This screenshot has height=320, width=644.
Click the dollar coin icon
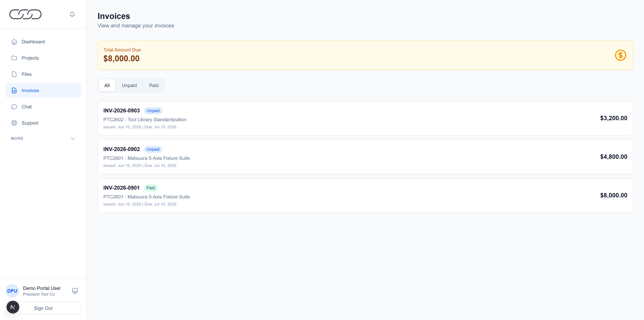tap(620, 55)
